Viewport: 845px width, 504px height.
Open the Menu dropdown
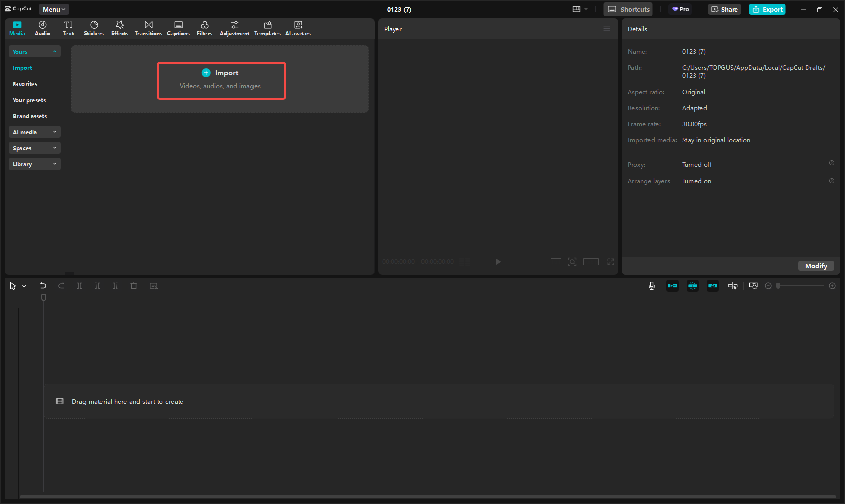pyautogui.click(x=53, y=9)
